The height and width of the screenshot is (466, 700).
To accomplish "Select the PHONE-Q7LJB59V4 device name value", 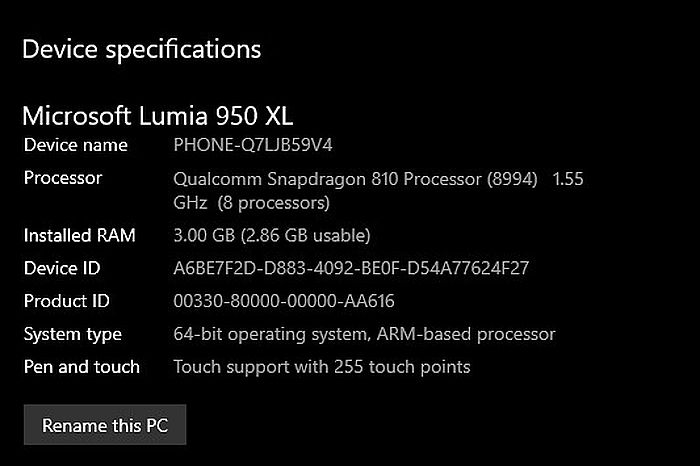I will click(253, 145).
